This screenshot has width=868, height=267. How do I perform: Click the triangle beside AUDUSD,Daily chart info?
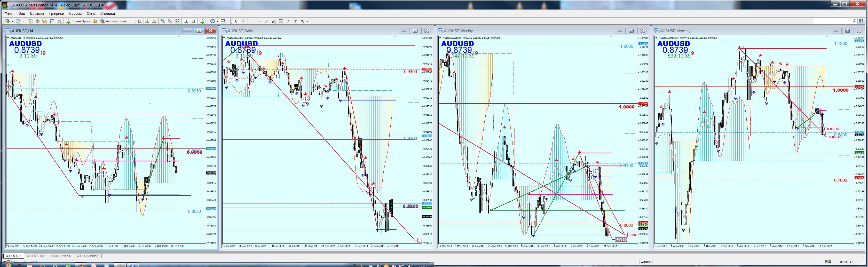224,38
